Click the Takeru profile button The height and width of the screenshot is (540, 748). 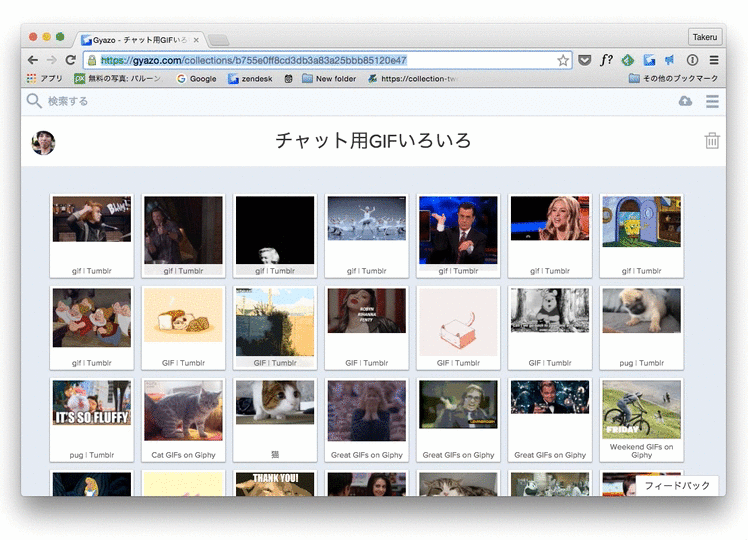705,37
